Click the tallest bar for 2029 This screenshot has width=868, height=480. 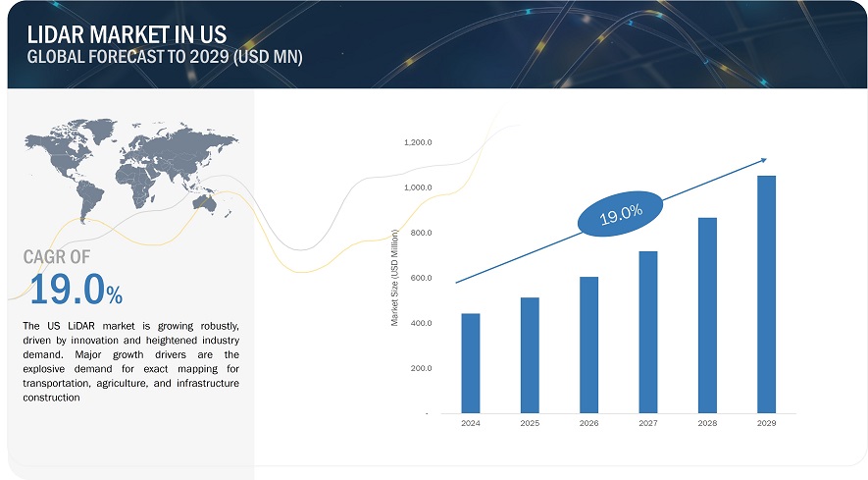point(765,294)
